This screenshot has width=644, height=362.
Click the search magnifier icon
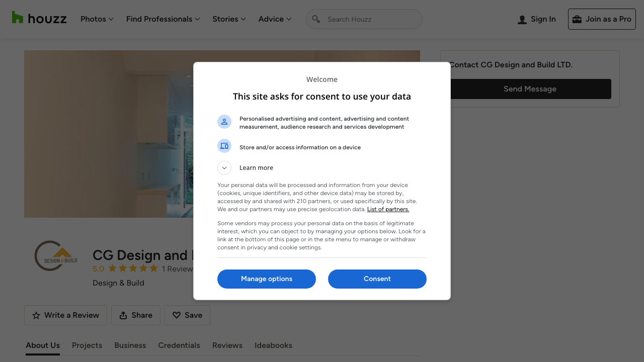tap(316, 19)
